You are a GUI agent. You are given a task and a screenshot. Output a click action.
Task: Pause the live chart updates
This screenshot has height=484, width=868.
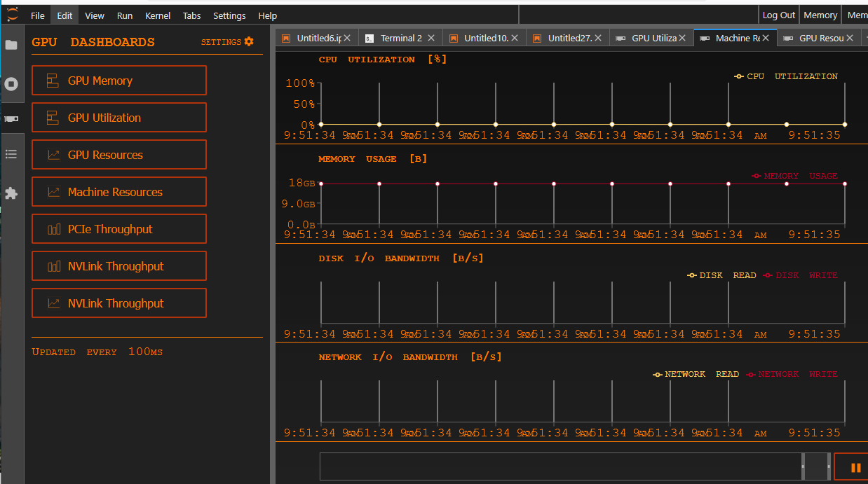855,467
